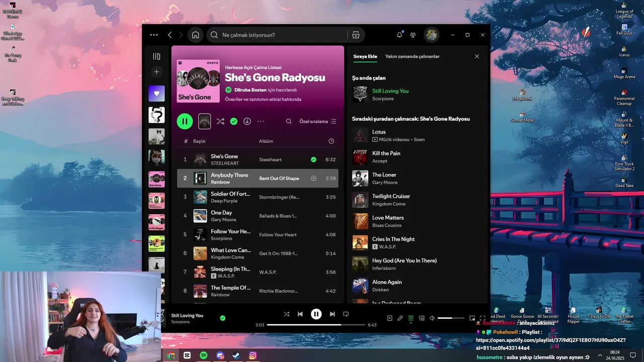Show lyrics with the microphone icon
This screenshot has width=644, height=362.
(400, 318)
